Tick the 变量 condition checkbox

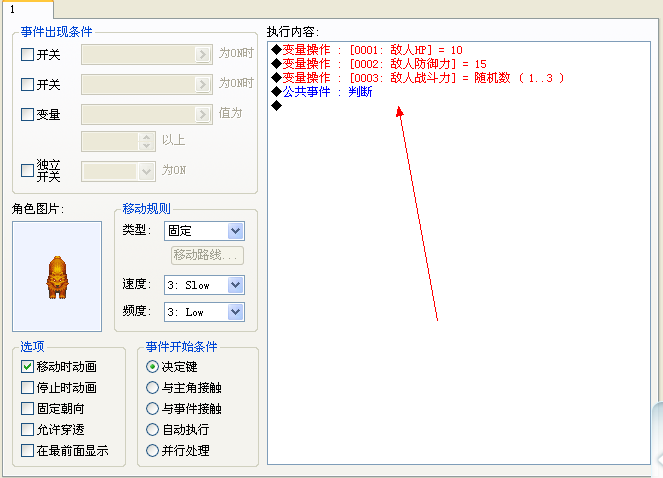[x=27, y=114]
